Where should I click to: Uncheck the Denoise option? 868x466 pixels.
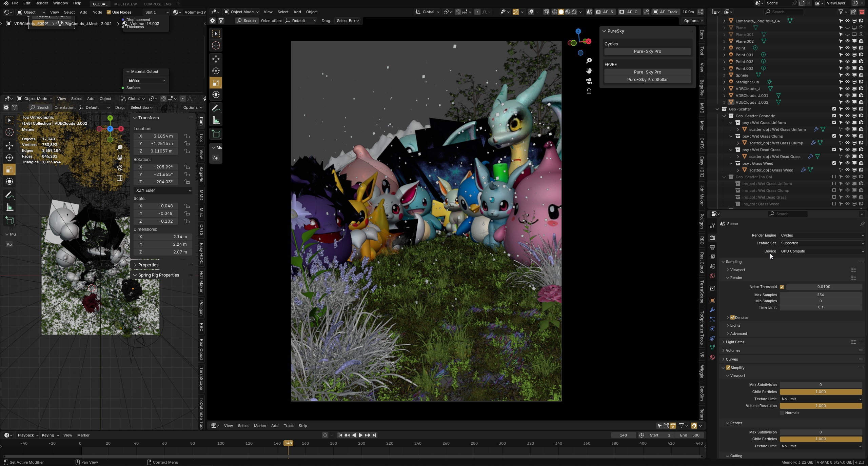(732, 318)
